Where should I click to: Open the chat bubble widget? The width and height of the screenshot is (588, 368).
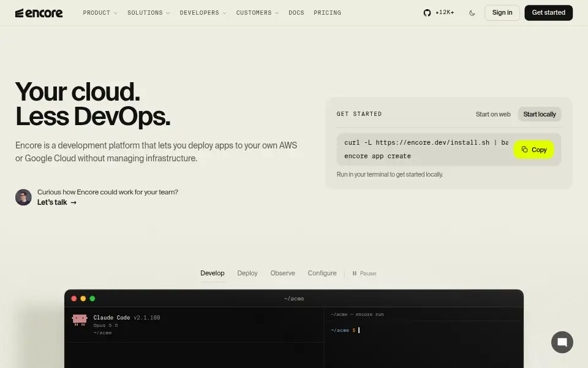coord(562,342)
